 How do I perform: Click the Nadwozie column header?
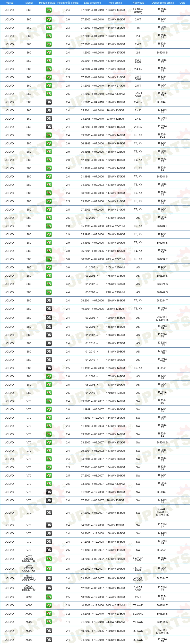138,3
